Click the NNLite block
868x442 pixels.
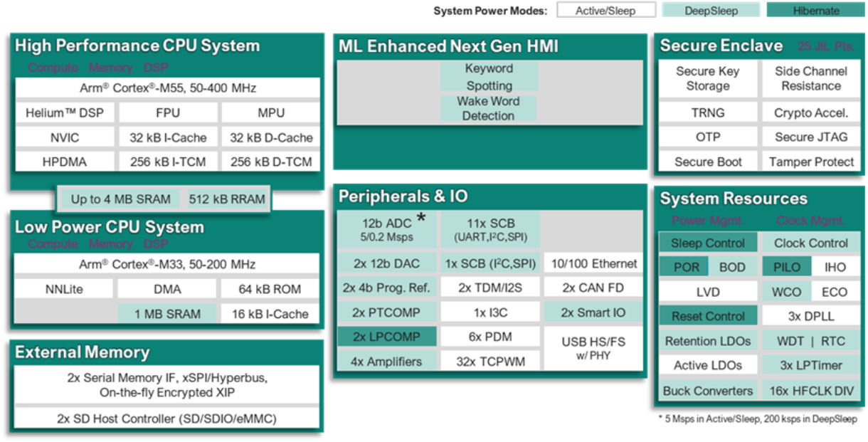click(64, 289)
